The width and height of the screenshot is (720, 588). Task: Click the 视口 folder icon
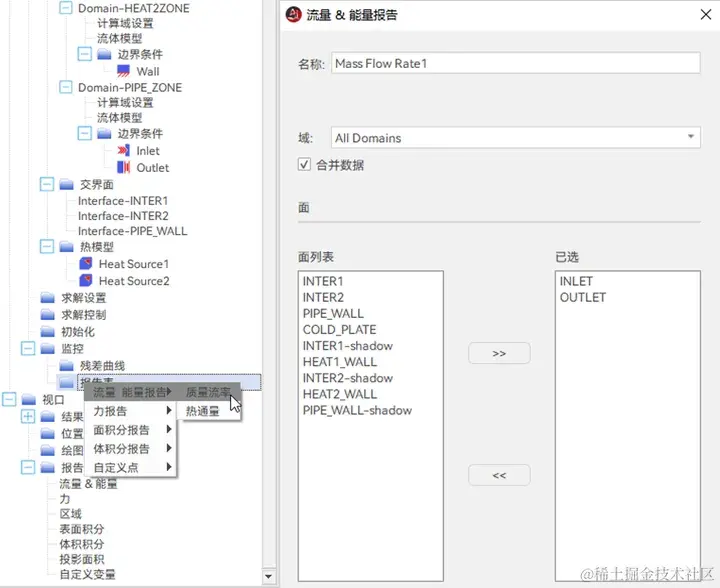pyautogui.click(x=28, y=399)
